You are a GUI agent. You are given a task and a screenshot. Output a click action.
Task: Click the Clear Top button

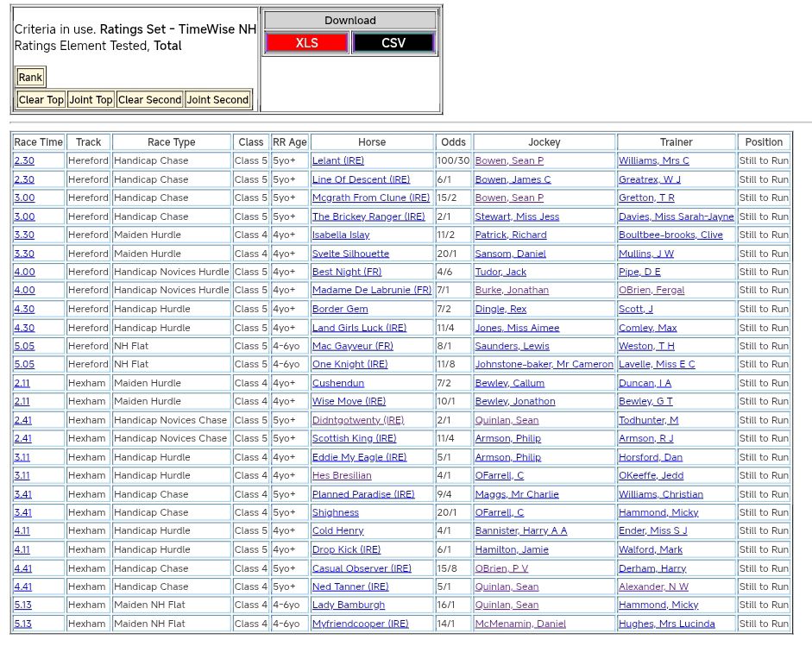(41, 100)
